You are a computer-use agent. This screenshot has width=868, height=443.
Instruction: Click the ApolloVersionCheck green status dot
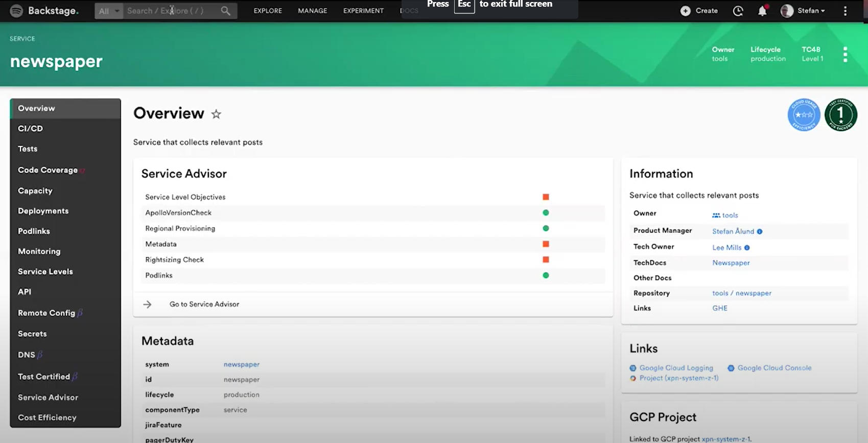coord(546,213)
